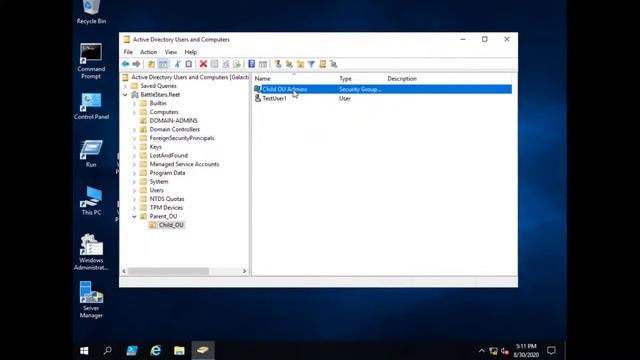This screenshot has height=360, width=640.
Task: Click the Find objects toolbar icon
Action: (323, 64)
